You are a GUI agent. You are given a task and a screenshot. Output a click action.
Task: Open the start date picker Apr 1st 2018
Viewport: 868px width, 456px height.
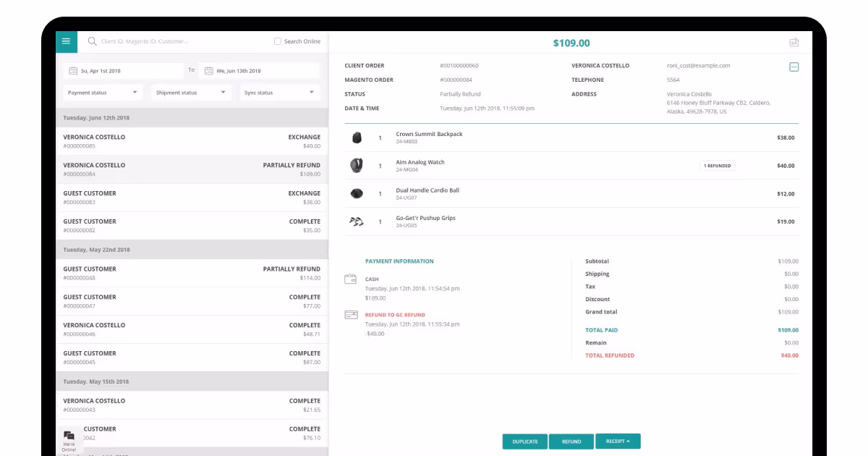click(124, 71)
